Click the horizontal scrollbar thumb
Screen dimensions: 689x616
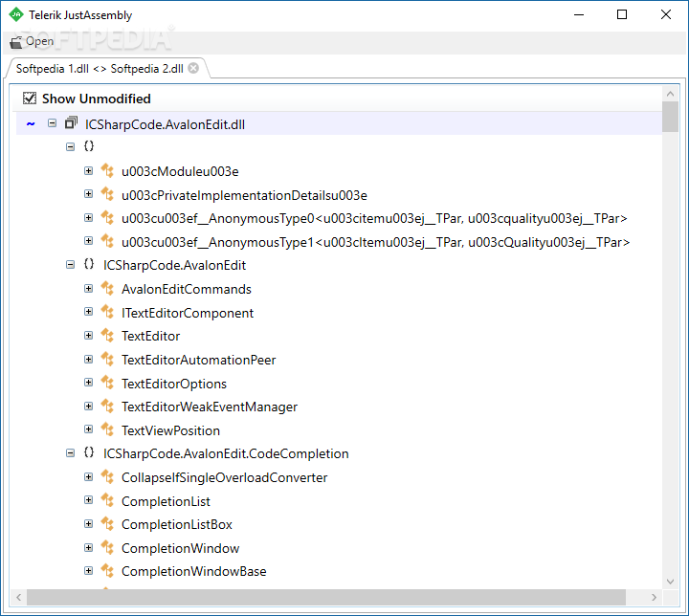[x=326, y=597]
